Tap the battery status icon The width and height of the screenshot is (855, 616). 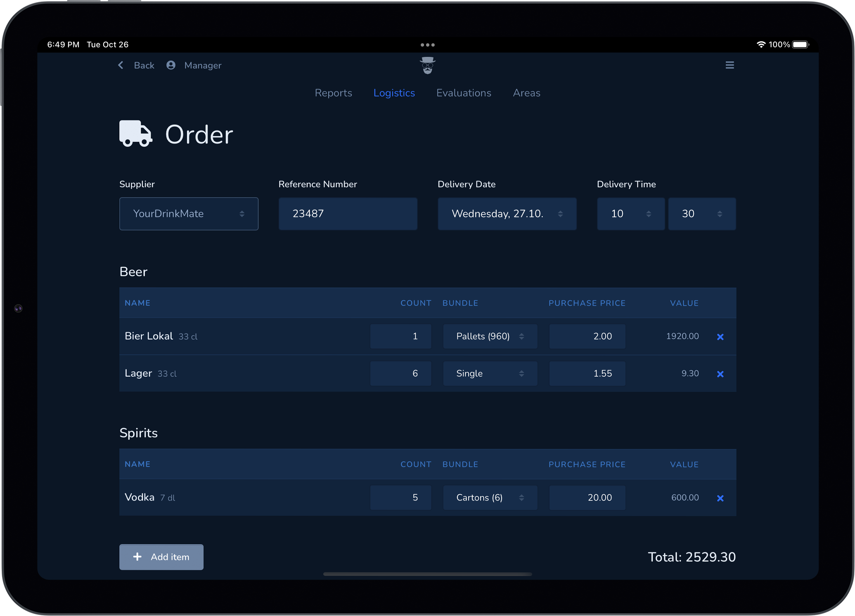[801, 45]
